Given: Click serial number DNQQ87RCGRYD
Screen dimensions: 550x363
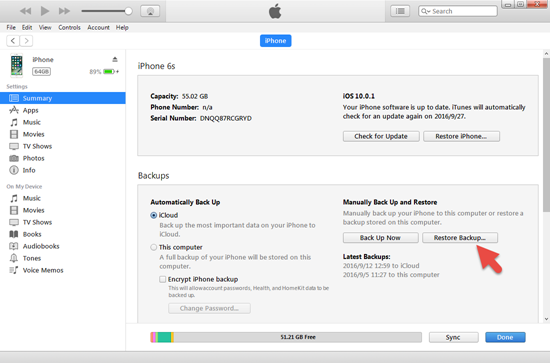Looking at the screenshot, I should [x=226, y=118].
